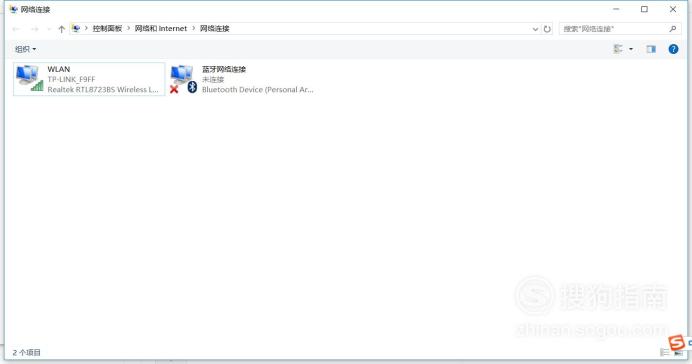
Task: Click the 网络连接 breadcrumb
Action: coord(214,29)
